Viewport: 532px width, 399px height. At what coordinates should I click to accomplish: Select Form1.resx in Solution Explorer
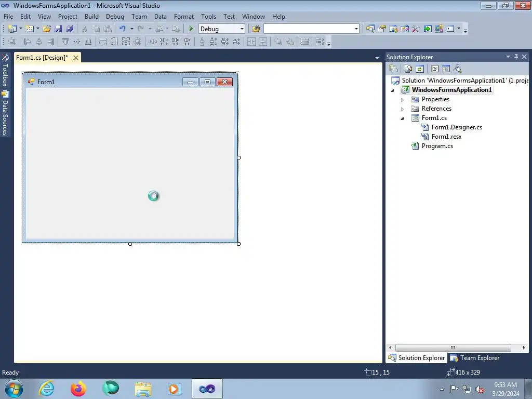(x=446, y=137)
